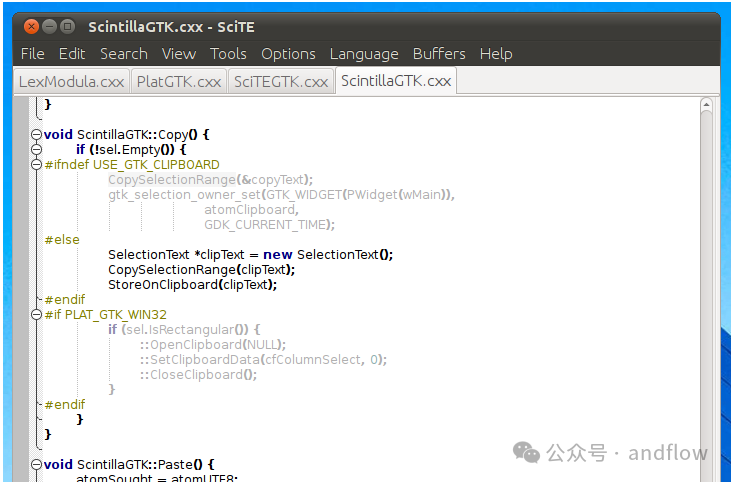
Task: Click the CopySelectionRange(clipText); line
Action: [201, 270]
